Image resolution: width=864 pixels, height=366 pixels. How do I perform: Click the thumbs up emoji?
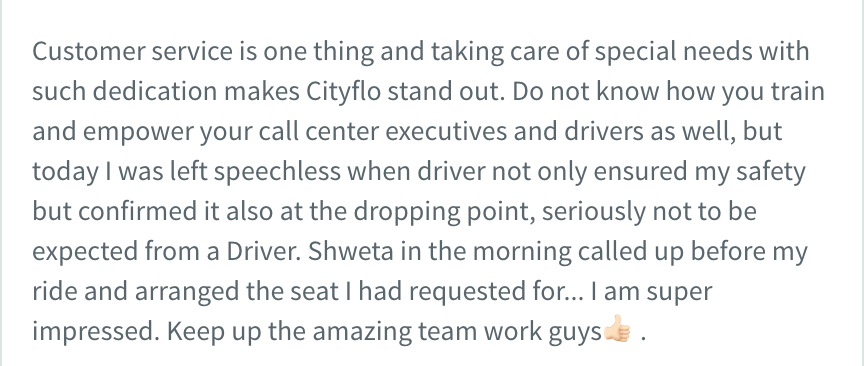coord(617,329)
